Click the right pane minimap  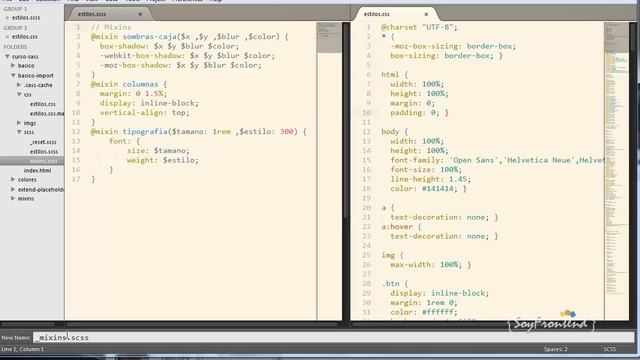(616, 171)
